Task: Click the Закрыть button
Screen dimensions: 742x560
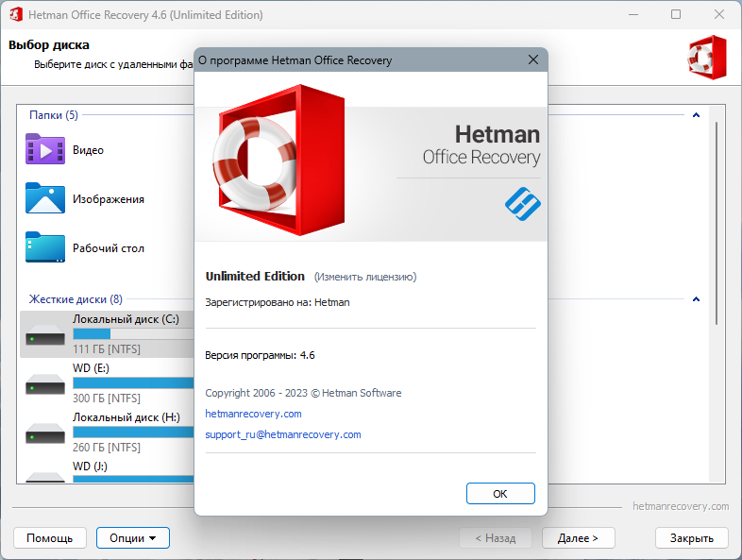Action: click(x=692, y=538)
